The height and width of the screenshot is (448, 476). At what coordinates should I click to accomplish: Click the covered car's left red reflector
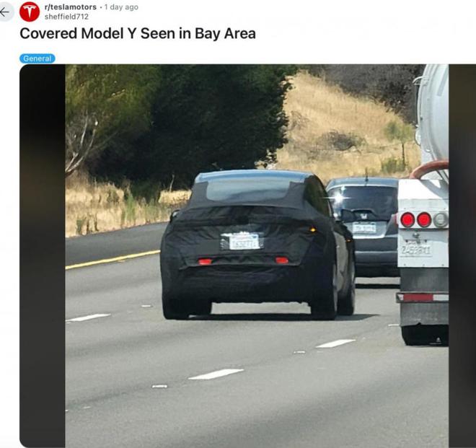205,261
